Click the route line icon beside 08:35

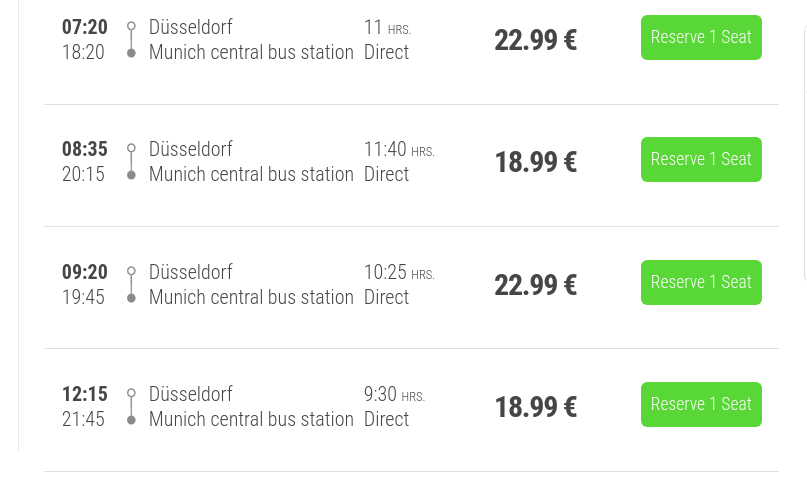pos(131,161)
